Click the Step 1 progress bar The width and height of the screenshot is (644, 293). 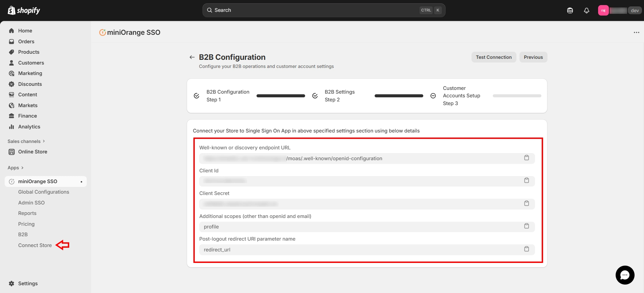[281, 96]
